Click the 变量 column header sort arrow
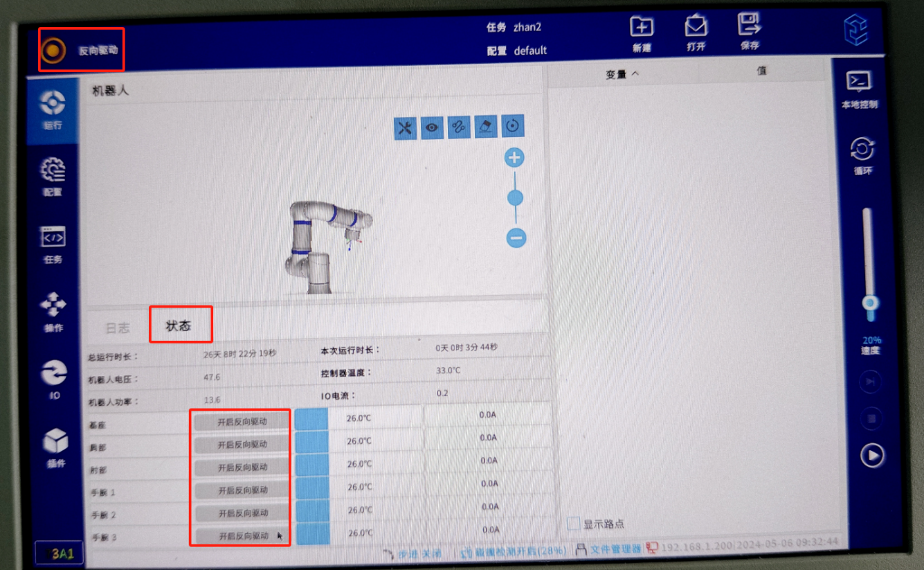 tap(635, 74)
